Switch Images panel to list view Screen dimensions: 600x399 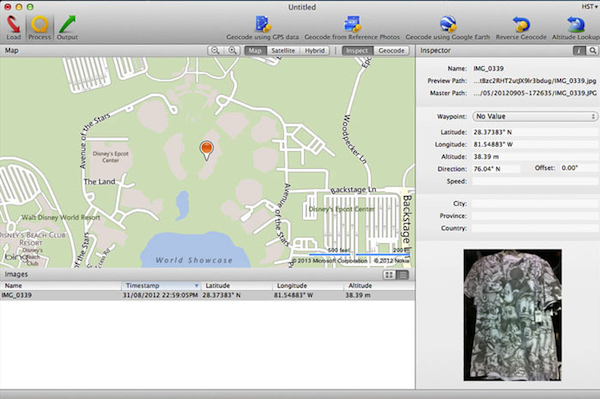403,275
